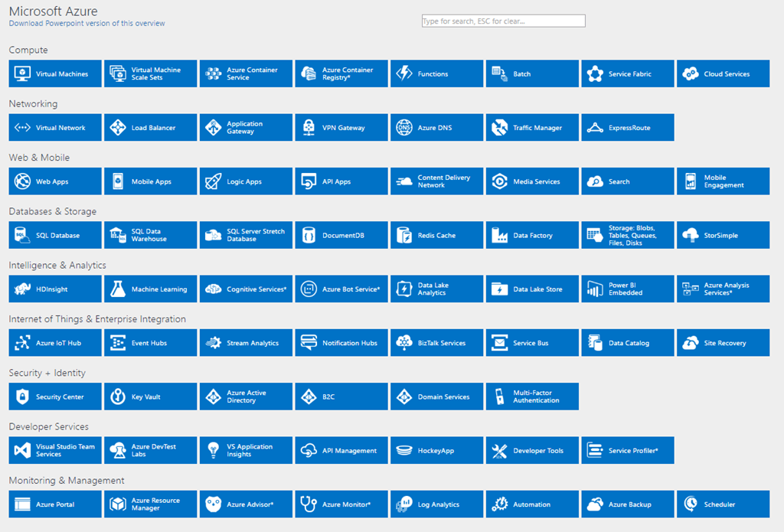Open the Data Lake Store tile

[533, 289]
